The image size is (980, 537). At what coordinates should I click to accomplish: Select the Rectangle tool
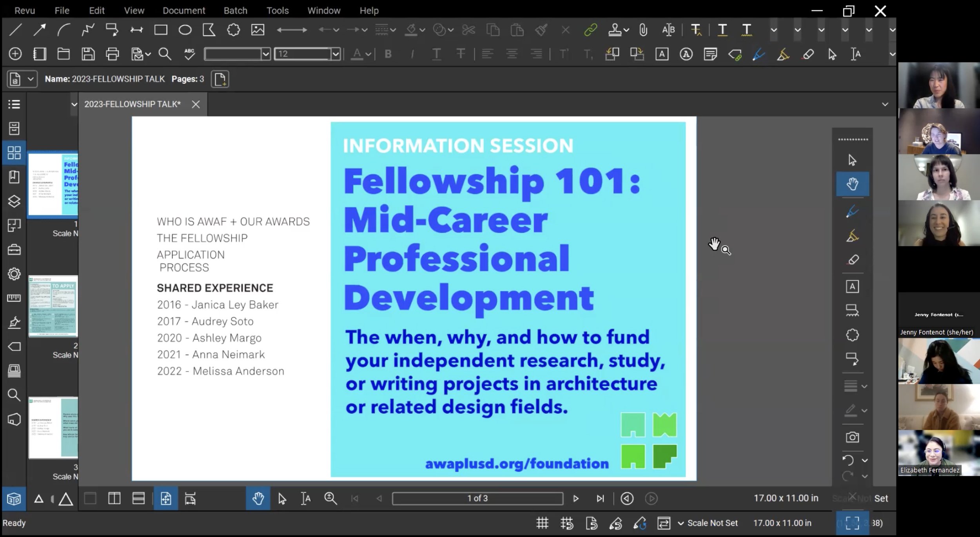(x=161, y=30)
